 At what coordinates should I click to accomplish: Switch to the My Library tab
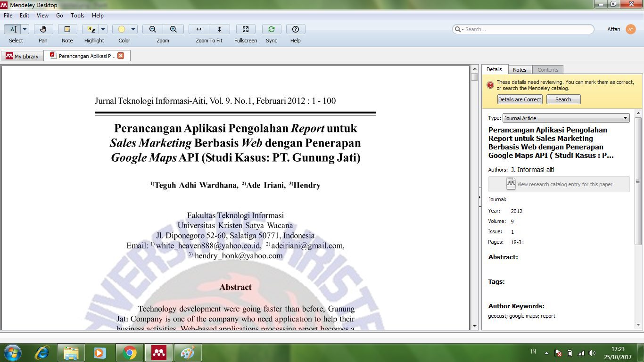point(22,56)
